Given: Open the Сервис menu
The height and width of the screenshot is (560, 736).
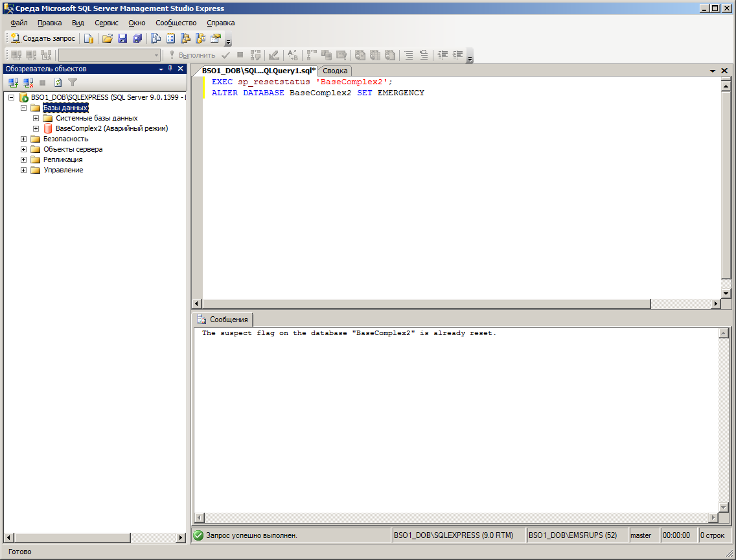Looking at the screenshot, I should click(x=106, y=23).
